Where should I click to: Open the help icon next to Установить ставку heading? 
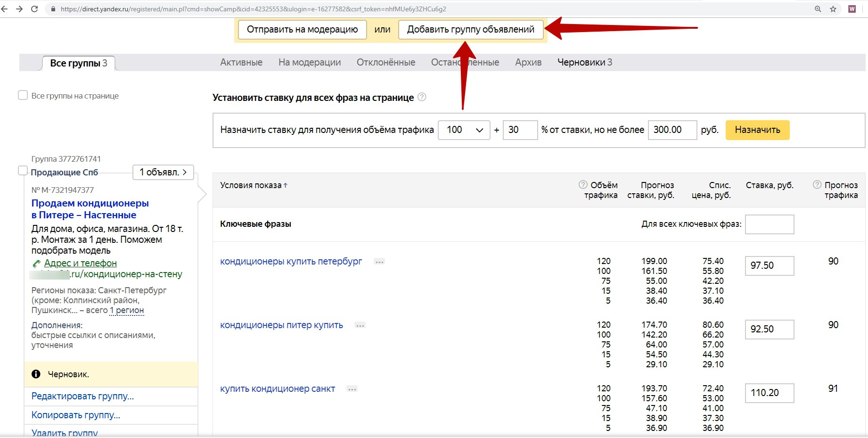pyautogui.click(x=422, y=97)
